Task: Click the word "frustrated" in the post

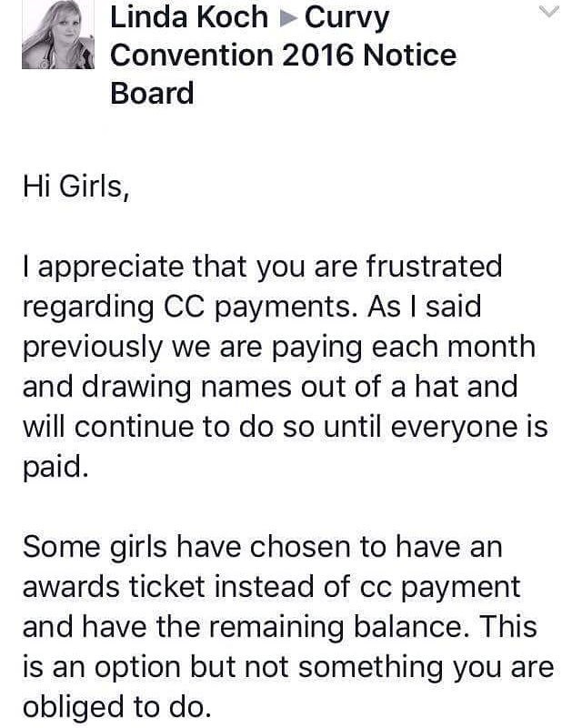Action: point(435,266)
